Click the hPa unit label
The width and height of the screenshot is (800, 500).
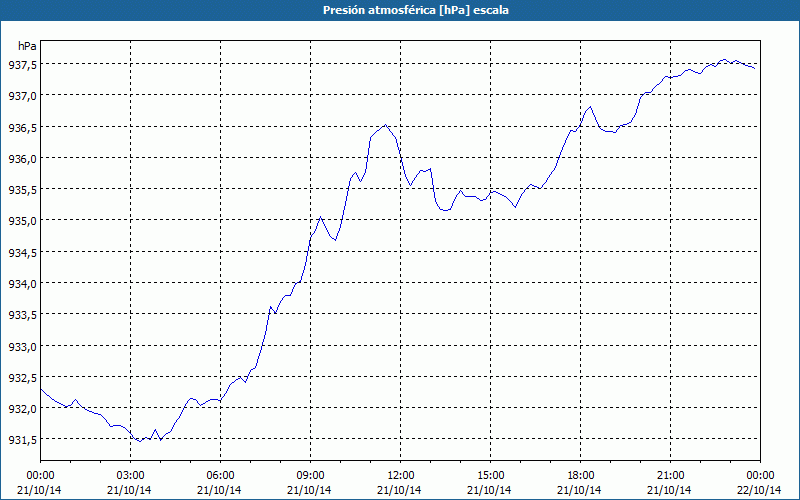point(27,46)
